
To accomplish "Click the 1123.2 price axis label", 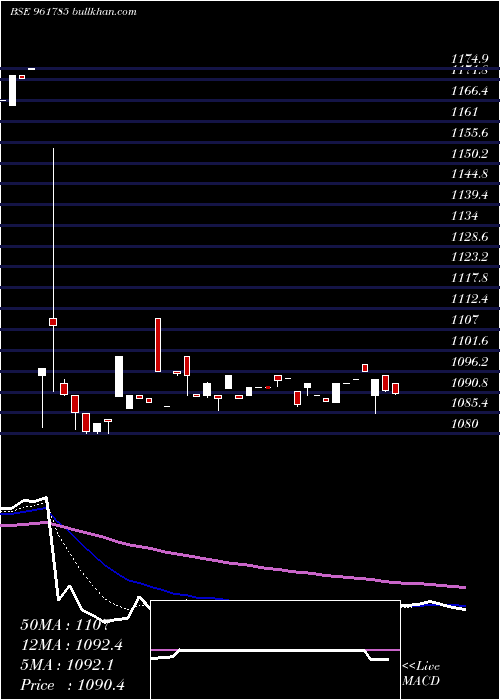I will pyautogui.click(x=469, y=257).
